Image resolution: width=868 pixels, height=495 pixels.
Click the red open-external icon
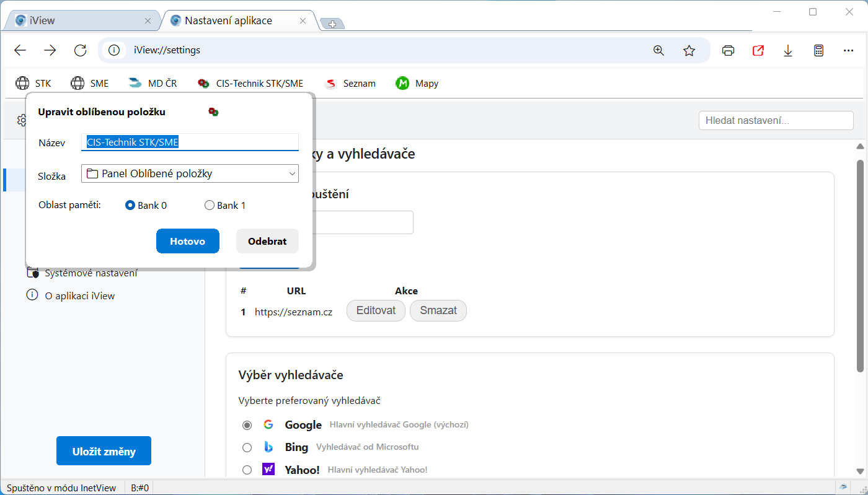758,51
